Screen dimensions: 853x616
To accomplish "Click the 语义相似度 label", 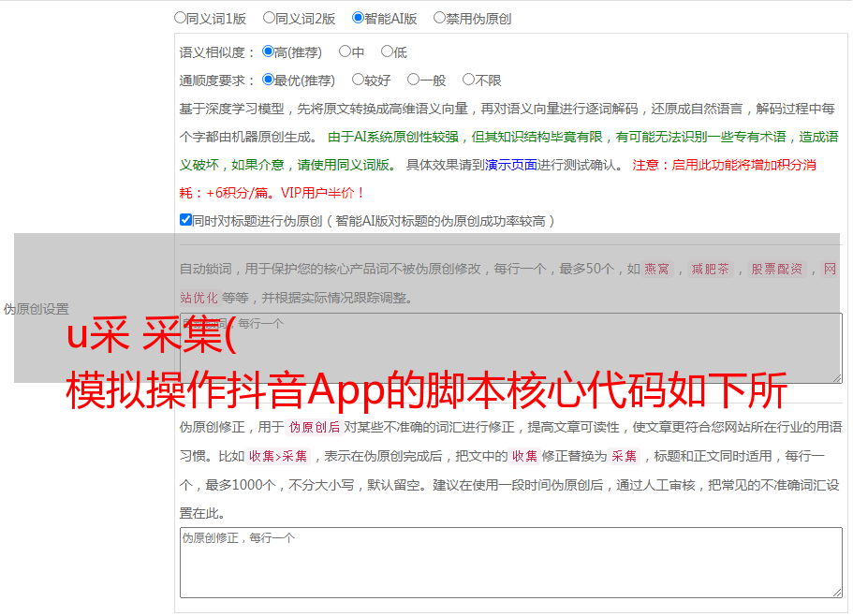I will tap(217, 52).
